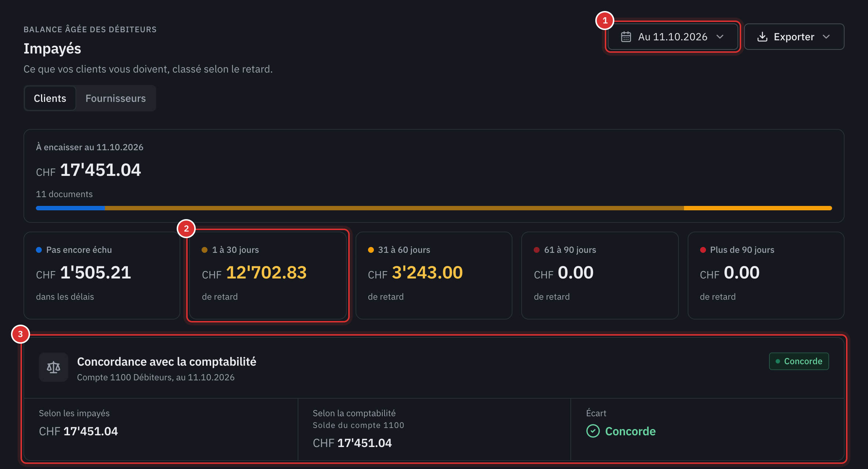Click the amount CHF 3'243.00
868x469 pixels.
click(415, 273)
